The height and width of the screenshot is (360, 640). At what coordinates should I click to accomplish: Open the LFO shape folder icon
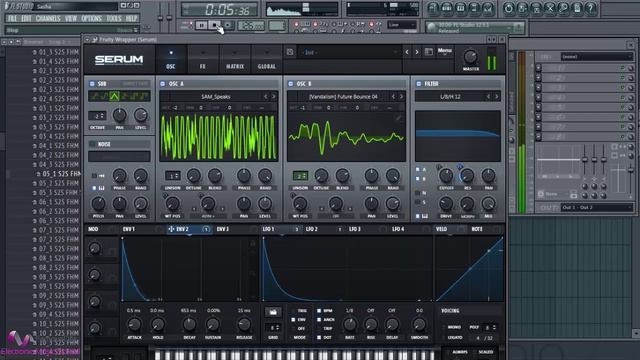pos(273,312)
